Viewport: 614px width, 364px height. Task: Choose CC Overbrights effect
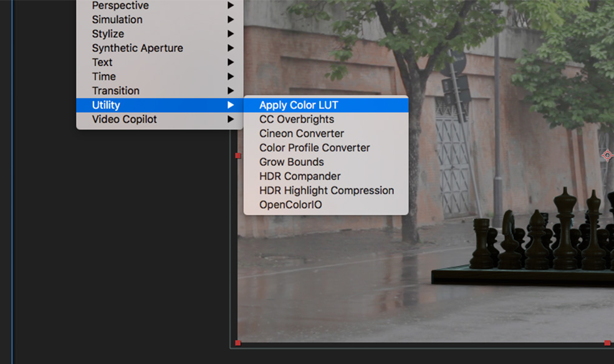pyautogui.click(x=326, y=120)
